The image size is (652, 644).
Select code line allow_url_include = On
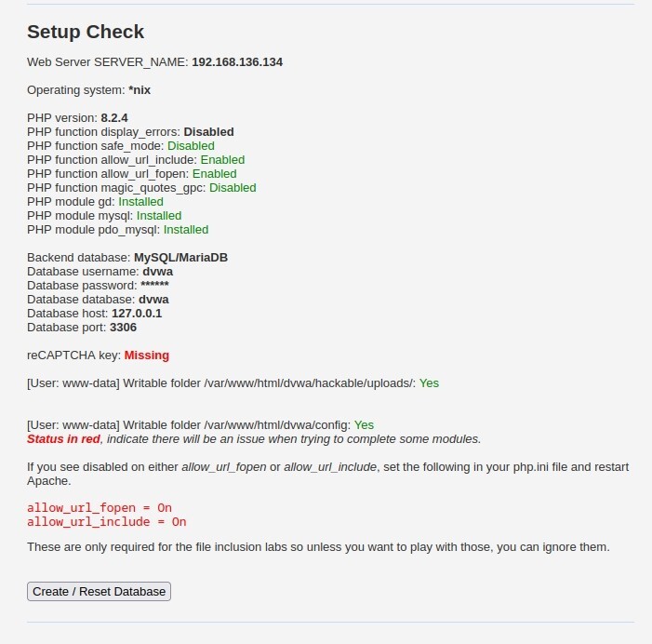[x=106, y=522]
